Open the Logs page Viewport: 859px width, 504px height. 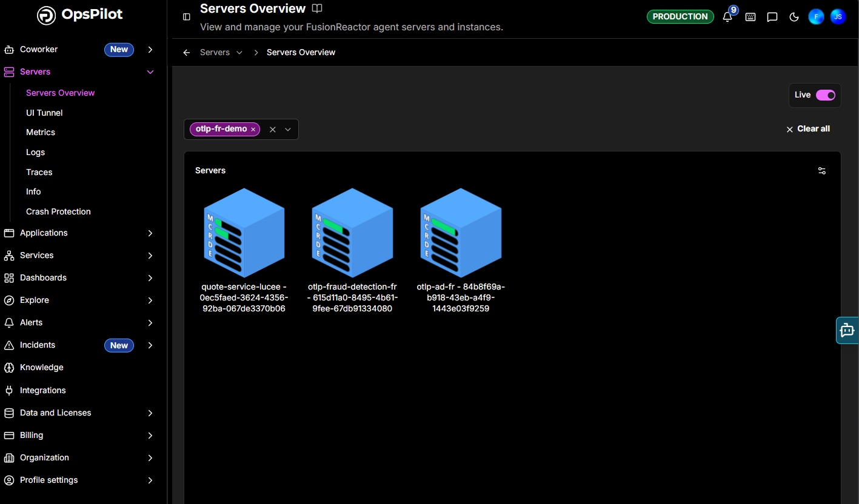(36, 153)
